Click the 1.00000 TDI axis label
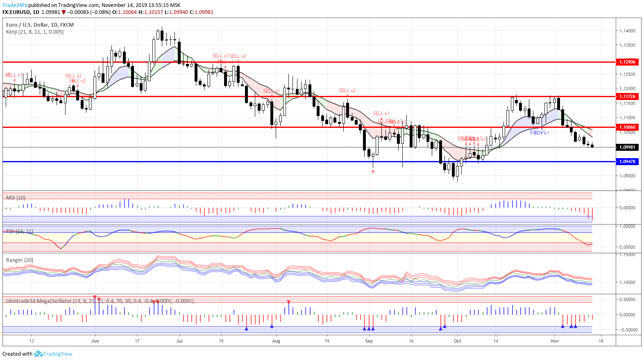 click(x=627, y=226)
